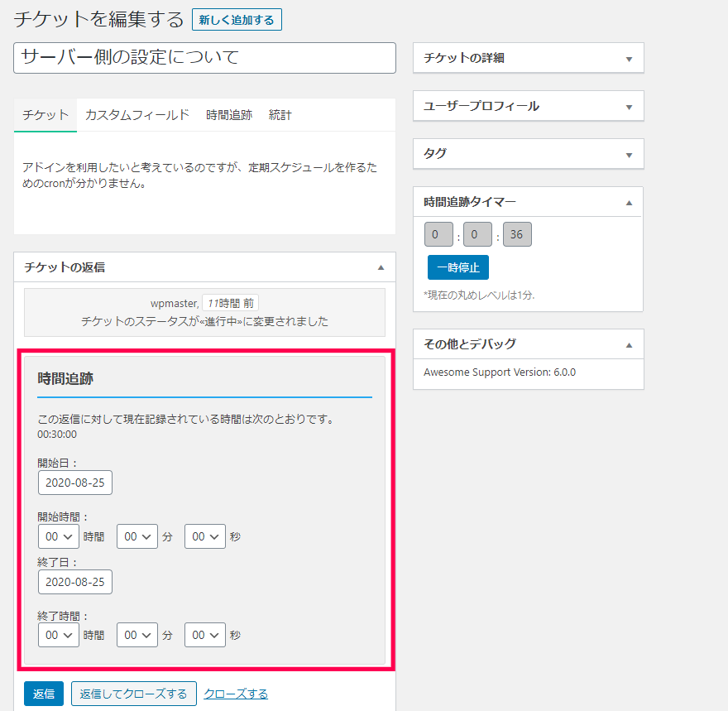Screen dimensions: 728x711
Task: Click the 開始日 date field showing 2020-08-25
Action: (x=74, y=483)
